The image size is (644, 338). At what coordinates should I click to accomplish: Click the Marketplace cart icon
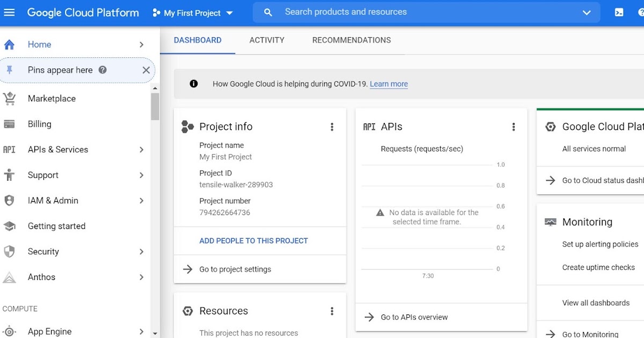click(x=9, y=99)
